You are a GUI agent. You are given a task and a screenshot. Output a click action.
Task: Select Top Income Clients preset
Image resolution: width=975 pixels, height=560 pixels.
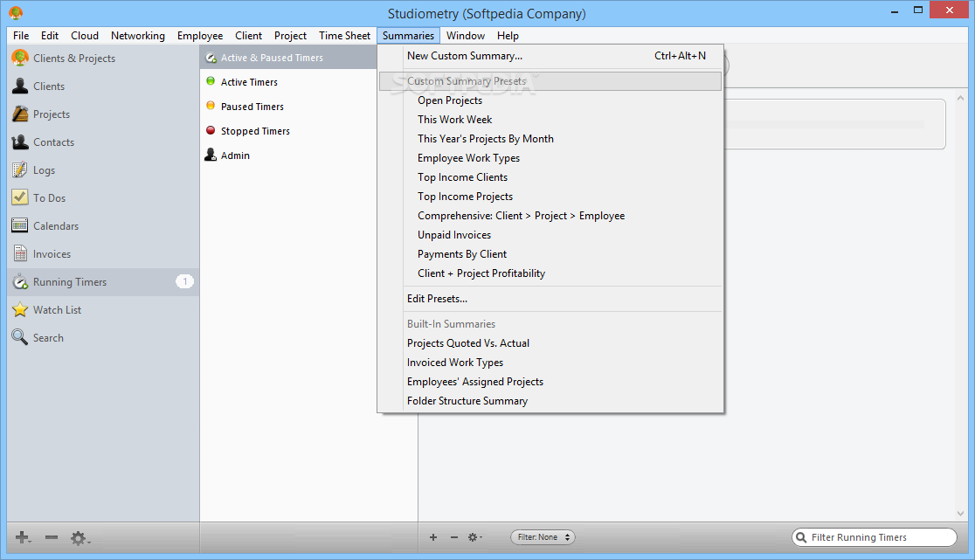pos(550,177)
